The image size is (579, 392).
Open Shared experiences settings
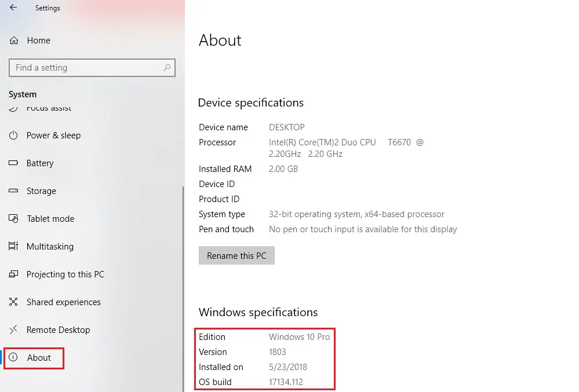pyautogui.click(x=64, y=302)
